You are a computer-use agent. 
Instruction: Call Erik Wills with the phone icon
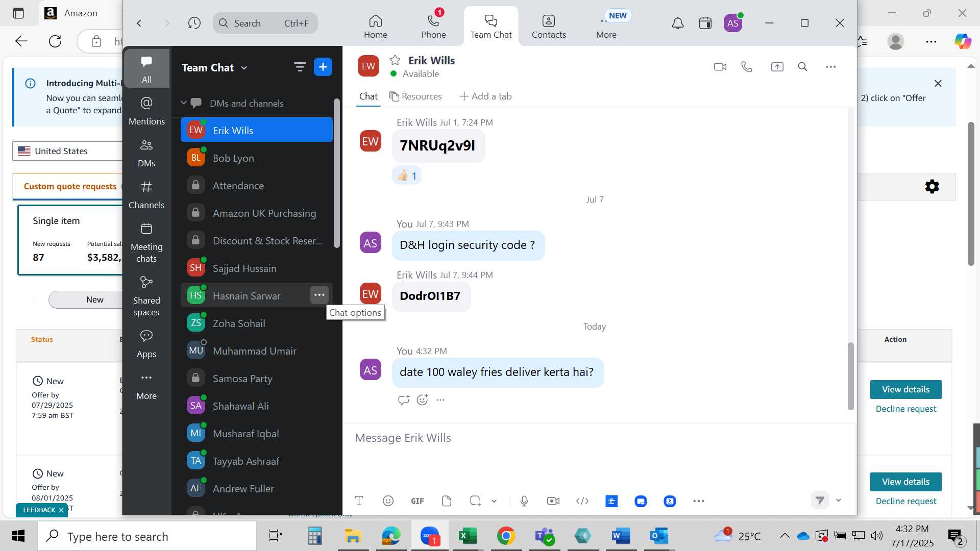(747, 67)
